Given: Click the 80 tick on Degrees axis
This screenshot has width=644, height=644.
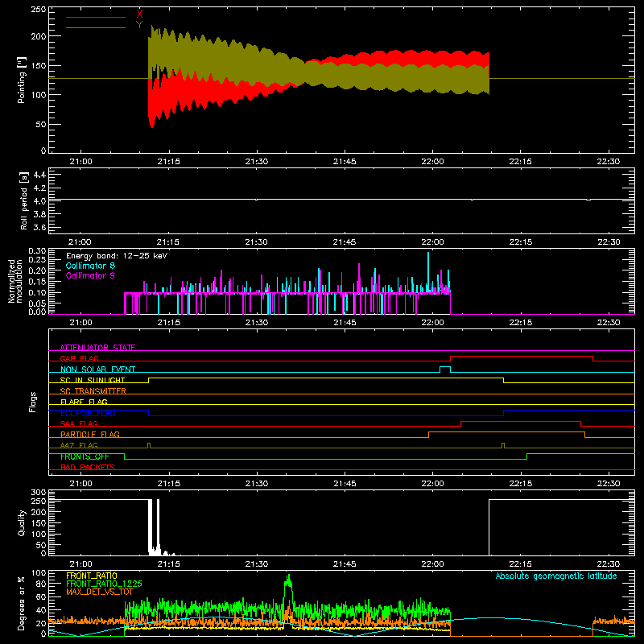Looking at the screenshot, I should click(41, 584).
